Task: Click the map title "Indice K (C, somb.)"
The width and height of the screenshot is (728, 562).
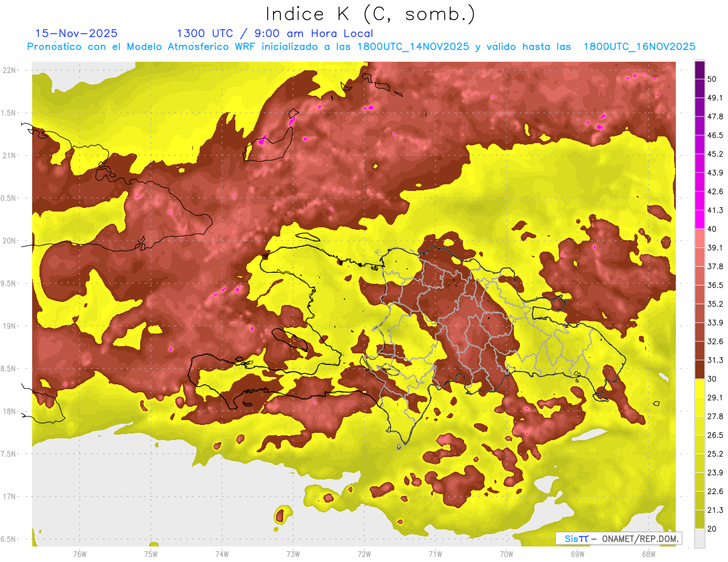Action: pyautogui.click(x=371, y=14)
